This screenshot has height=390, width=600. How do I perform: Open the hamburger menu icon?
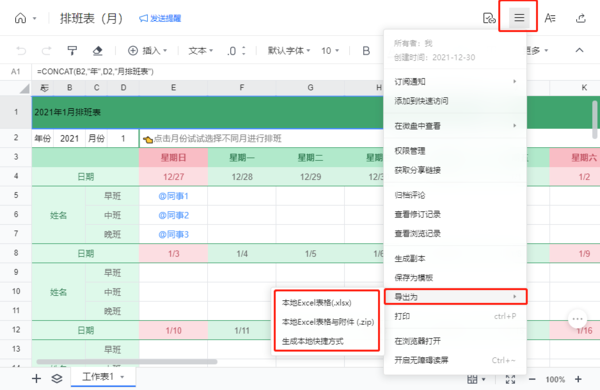click(x=519, y=18)
